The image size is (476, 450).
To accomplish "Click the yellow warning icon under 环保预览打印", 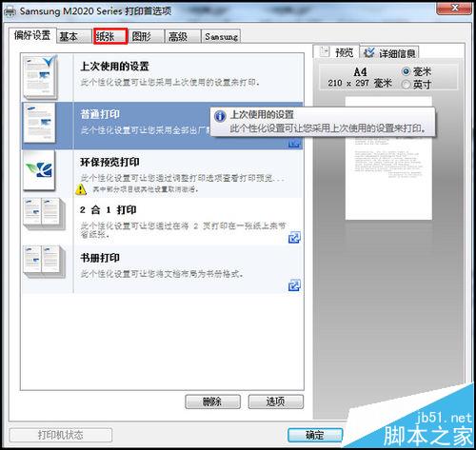I will (81, 189).
